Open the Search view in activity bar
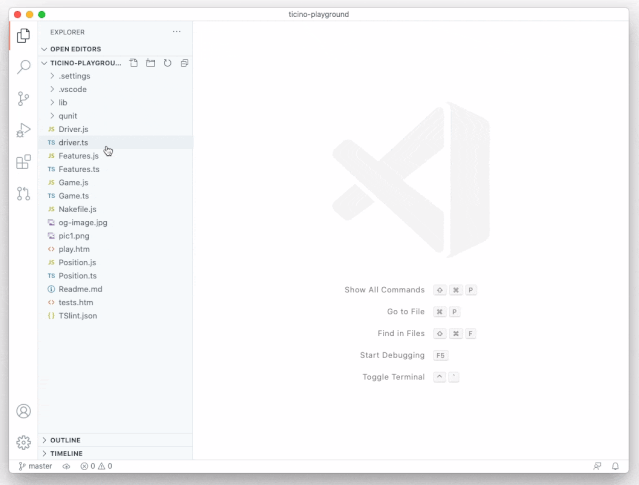The height and width of the screenshot is (485, 639). coord(23,67)
